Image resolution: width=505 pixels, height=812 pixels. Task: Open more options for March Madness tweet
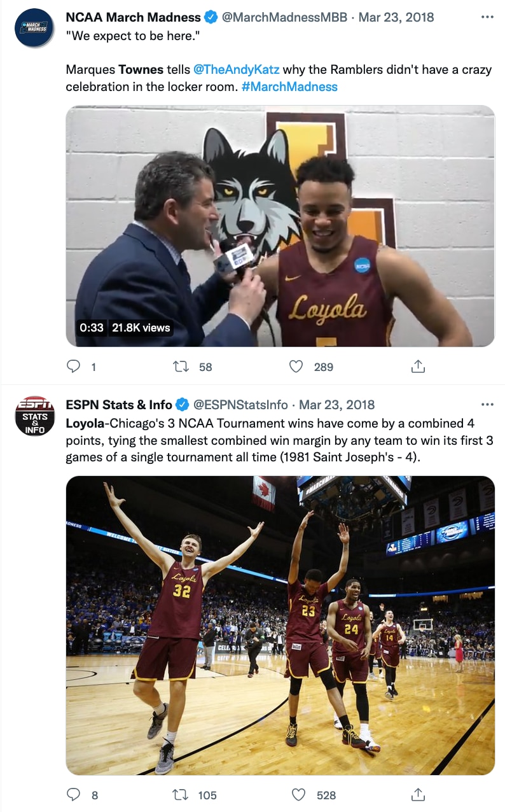click(x=487, y=17)
